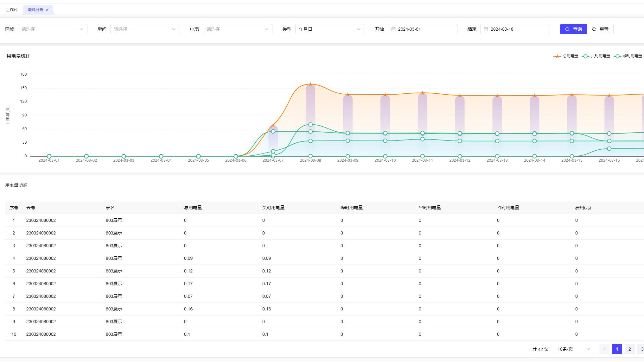Image resolution: width=644 pixels, height=362 pixels.
Task: Click the 重置 reset button
Action: coord(600,29)
